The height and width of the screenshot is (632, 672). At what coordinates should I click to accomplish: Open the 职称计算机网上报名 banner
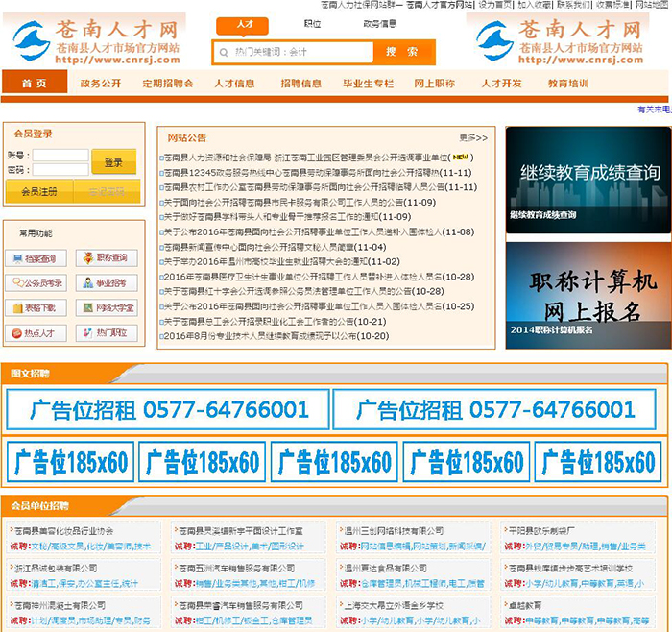(x=588, y=296)
